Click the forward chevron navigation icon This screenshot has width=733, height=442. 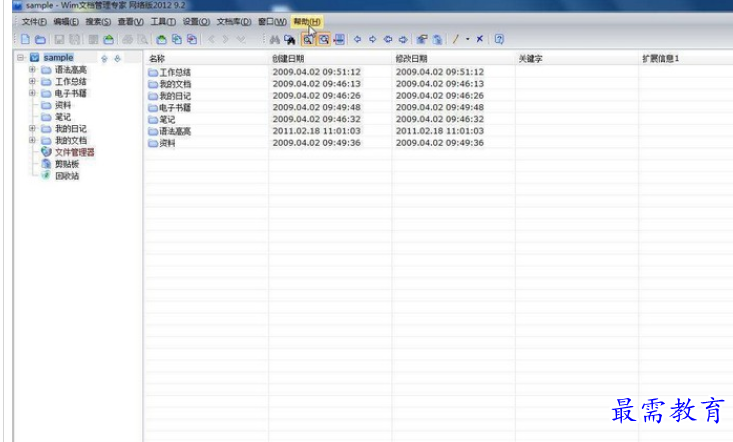[226, 39]
